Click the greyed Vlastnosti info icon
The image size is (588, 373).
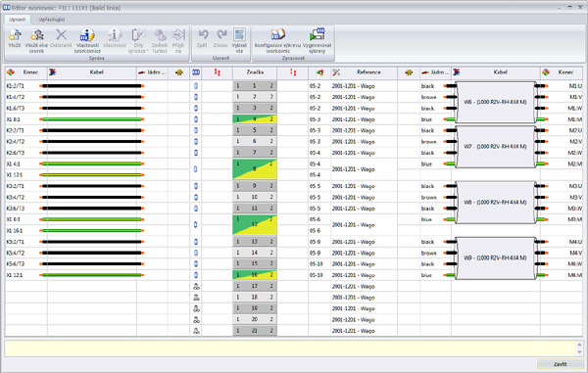point(115,35)
